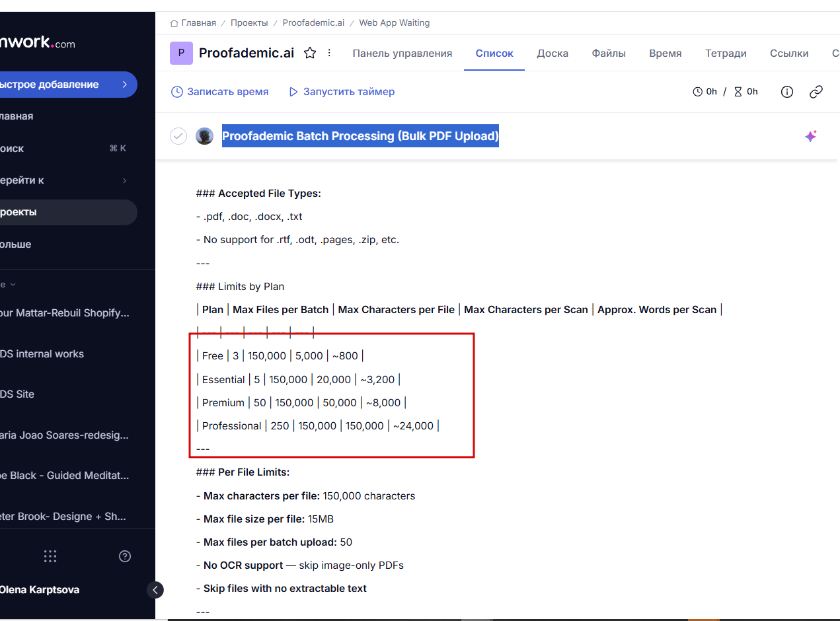
Task: Open the Тетради tab
Action: 726,54
